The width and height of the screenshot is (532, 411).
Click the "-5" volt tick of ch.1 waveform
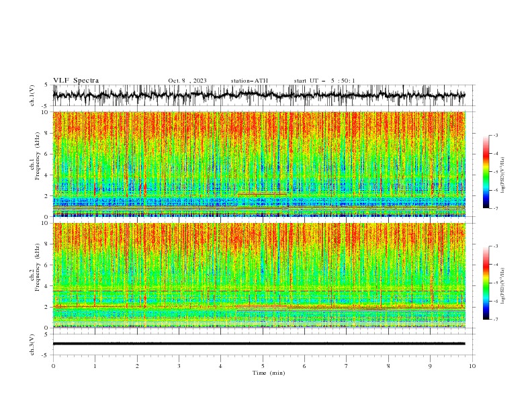click(45, 106)
